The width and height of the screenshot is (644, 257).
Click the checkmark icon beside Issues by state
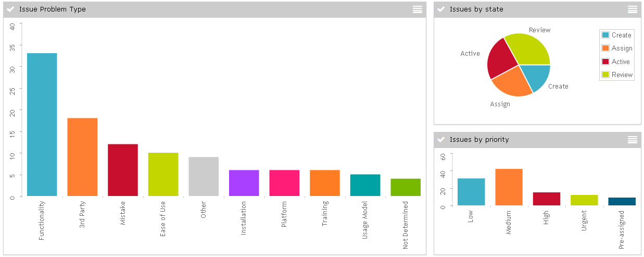[x=441, y=9]
